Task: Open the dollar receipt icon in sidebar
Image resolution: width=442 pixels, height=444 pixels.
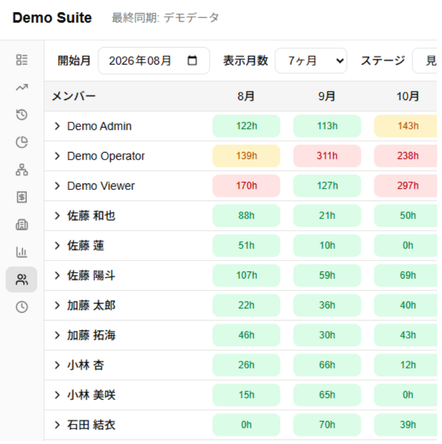Action: pos(22,197)
